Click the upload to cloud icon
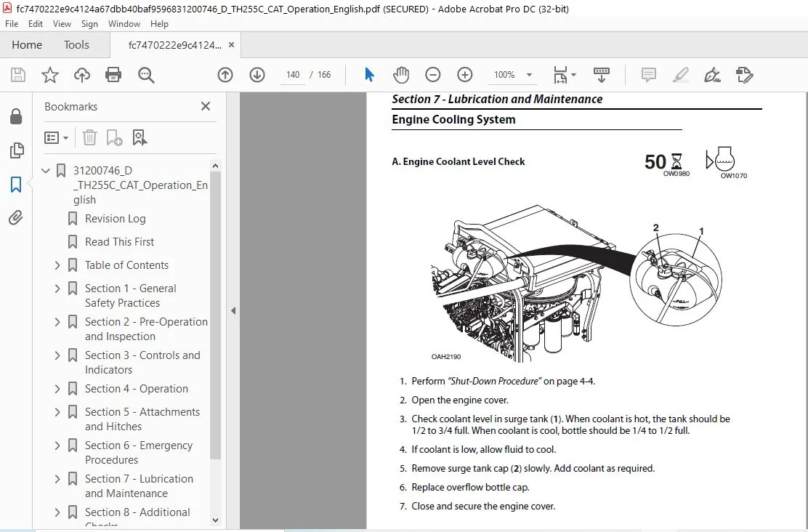The height and width of the screenshot is (532, 808). click(82, 75)
